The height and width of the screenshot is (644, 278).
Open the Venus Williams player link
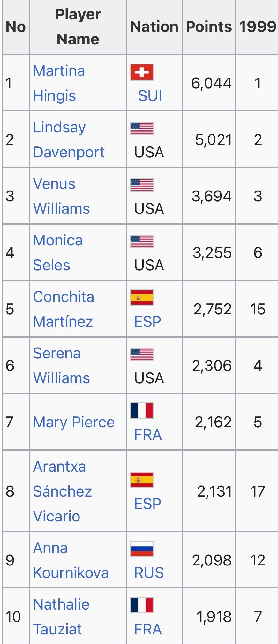62,196
